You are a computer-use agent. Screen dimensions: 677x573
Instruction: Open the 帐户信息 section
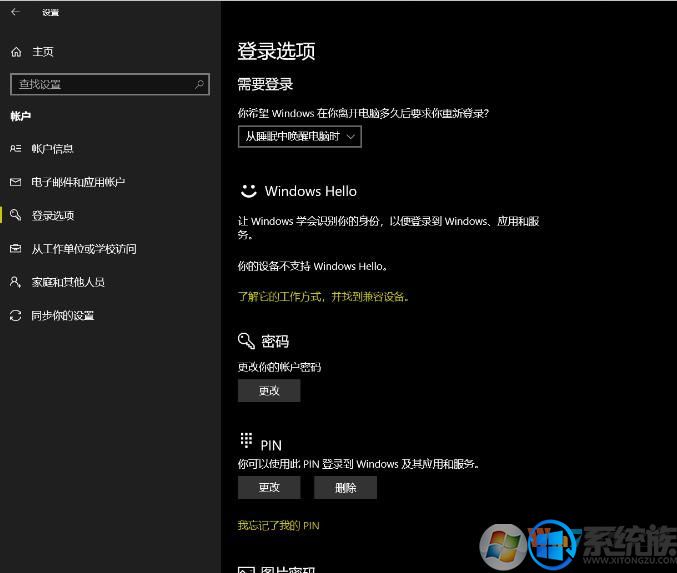click(52, 149)
